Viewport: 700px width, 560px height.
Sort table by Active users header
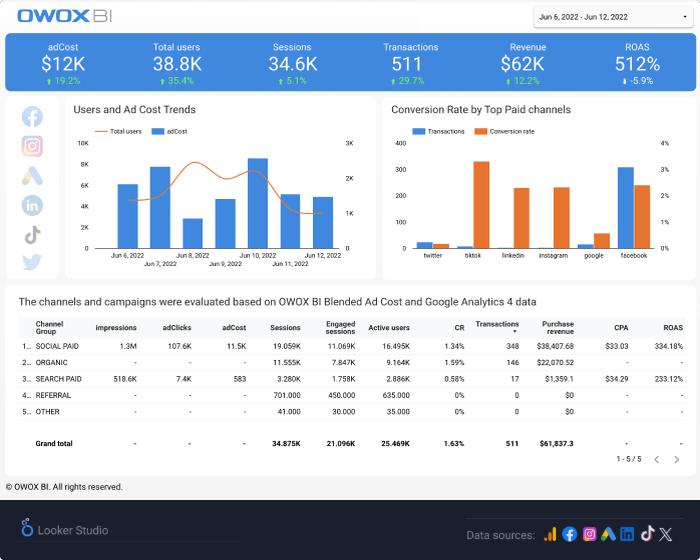click(x=389, y=328)
